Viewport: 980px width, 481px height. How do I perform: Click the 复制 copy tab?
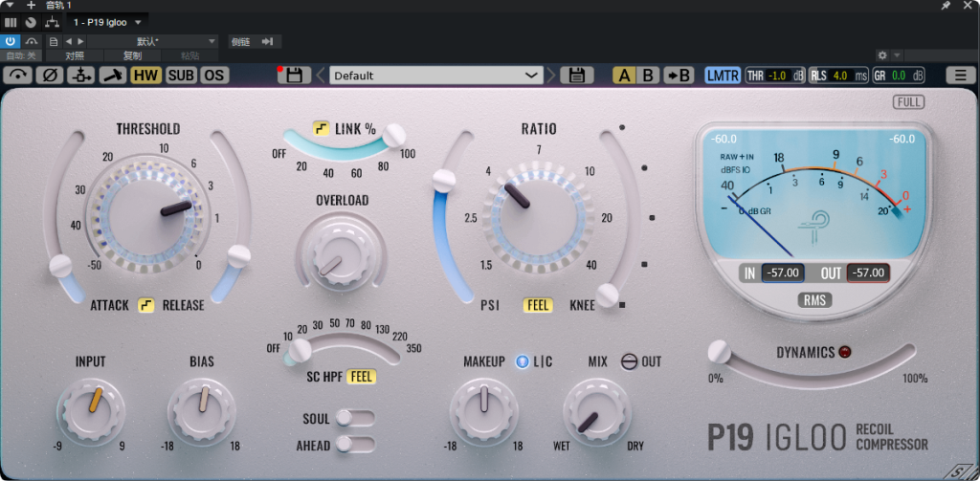pos(132,55)
